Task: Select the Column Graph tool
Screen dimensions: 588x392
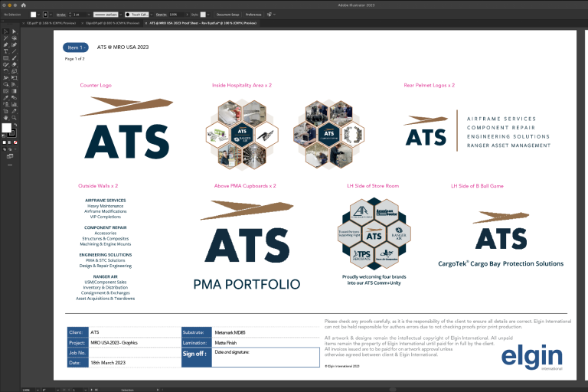Action: pos(14,104)
